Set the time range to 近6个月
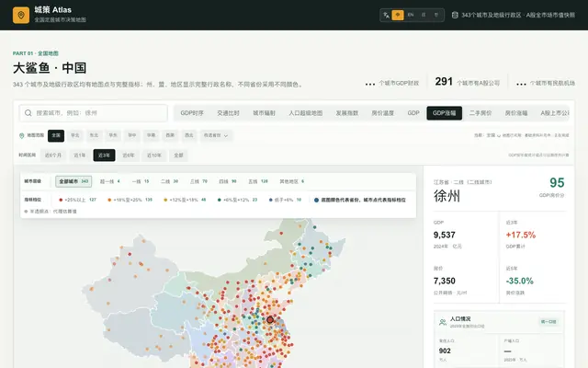This screenshot has height=368, width=588. tap(53, 155)
